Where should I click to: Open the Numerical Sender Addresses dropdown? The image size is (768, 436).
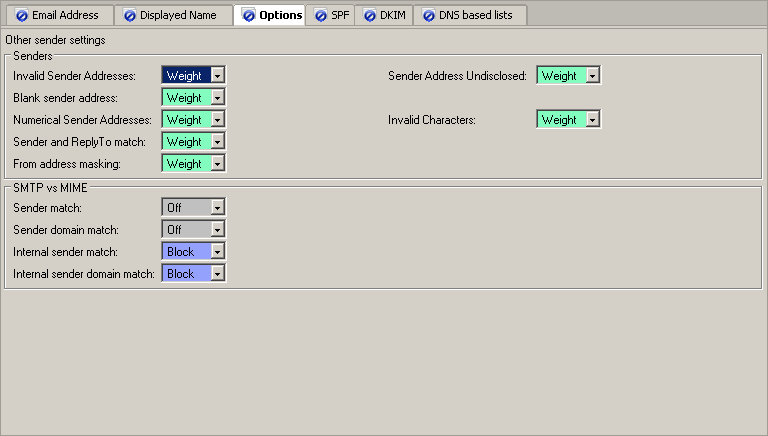[217, 120]
